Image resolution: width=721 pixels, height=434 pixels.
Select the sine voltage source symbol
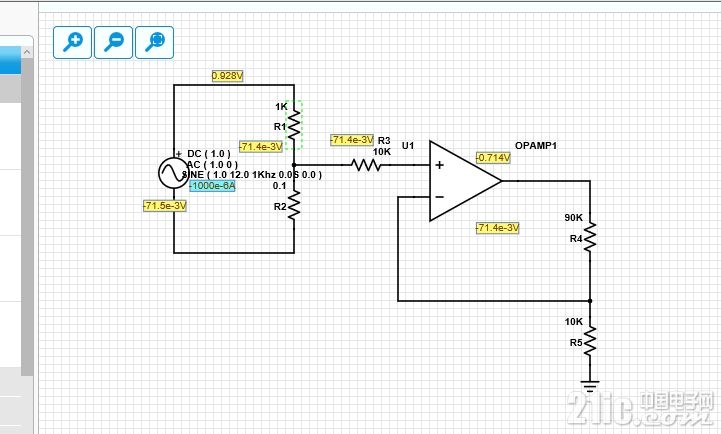(173, 173)
